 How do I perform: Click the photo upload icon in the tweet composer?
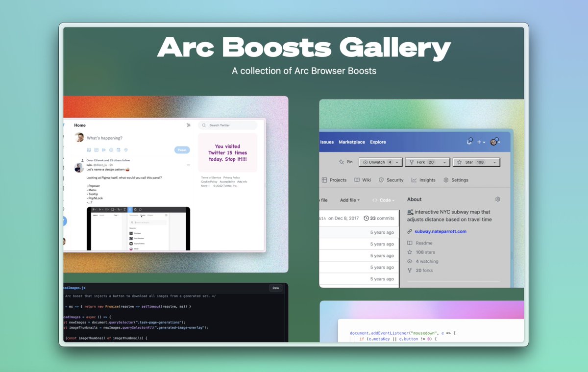tap(89, 149)
